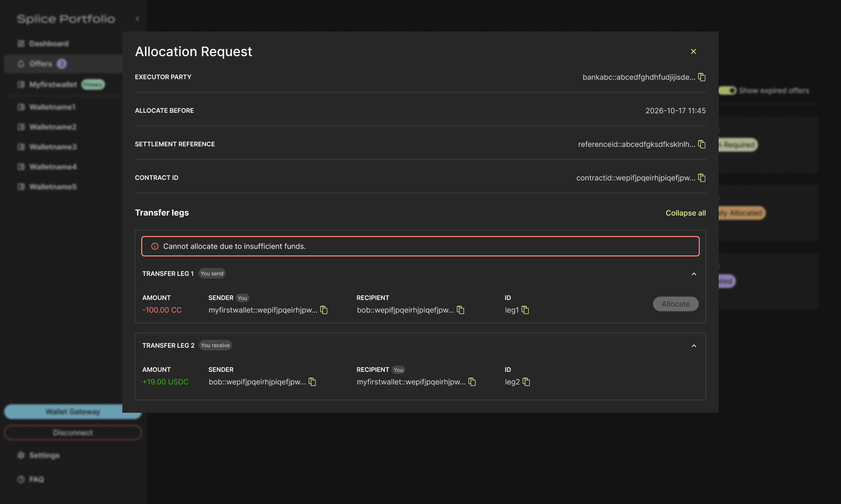Click the Settings gear icon
Viewport: 841px width, 504px height.
click(21, 455)
